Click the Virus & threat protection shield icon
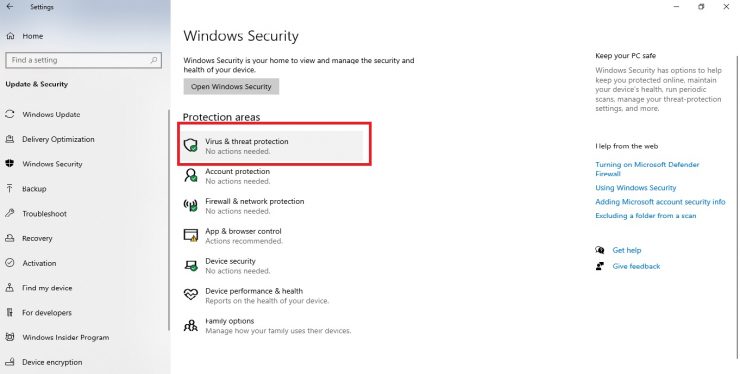 coord(191,145)
